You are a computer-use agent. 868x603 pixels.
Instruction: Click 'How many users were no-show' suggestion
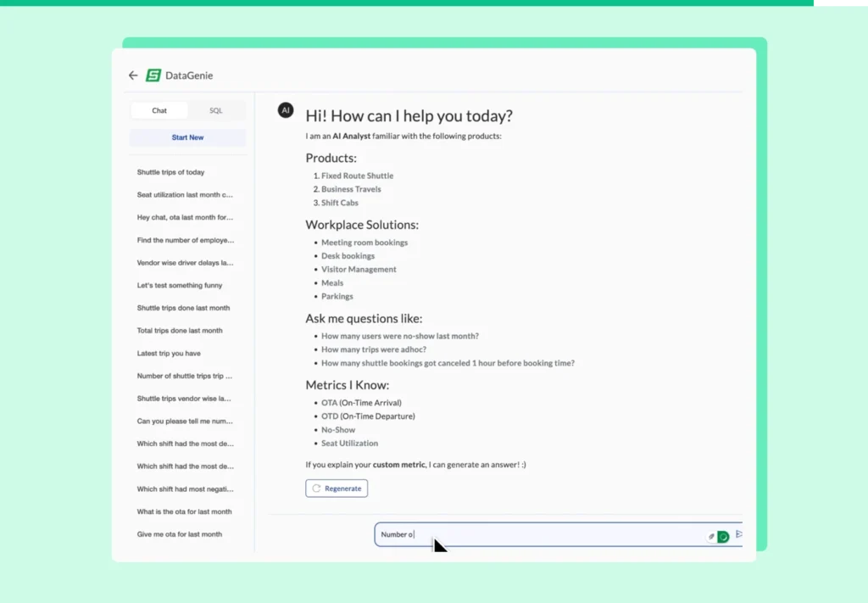(x=399, y=336)
